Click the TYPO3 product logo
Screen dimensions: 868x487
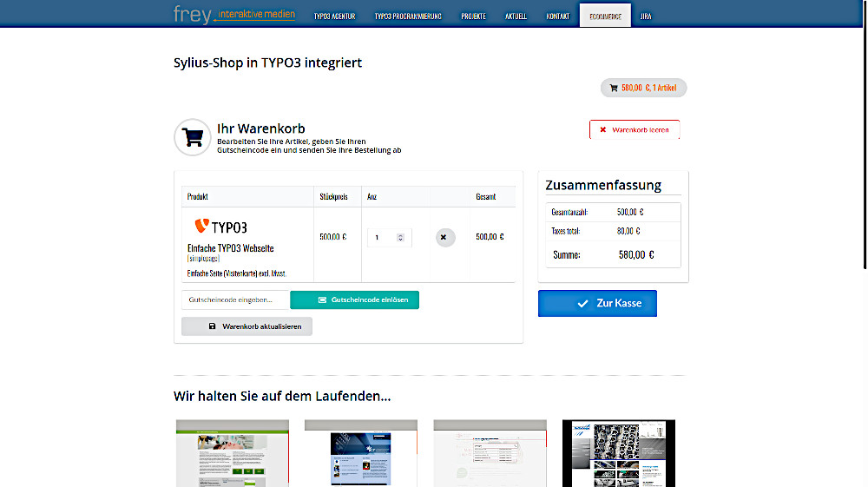tap(220, 227)
